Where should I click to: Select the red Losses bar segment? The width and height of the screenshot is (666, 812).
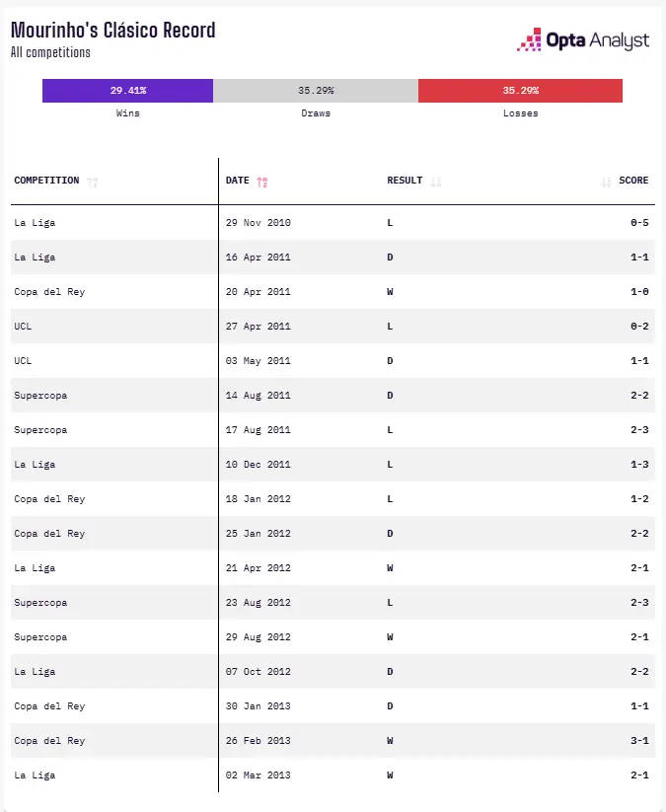(520, 91)
